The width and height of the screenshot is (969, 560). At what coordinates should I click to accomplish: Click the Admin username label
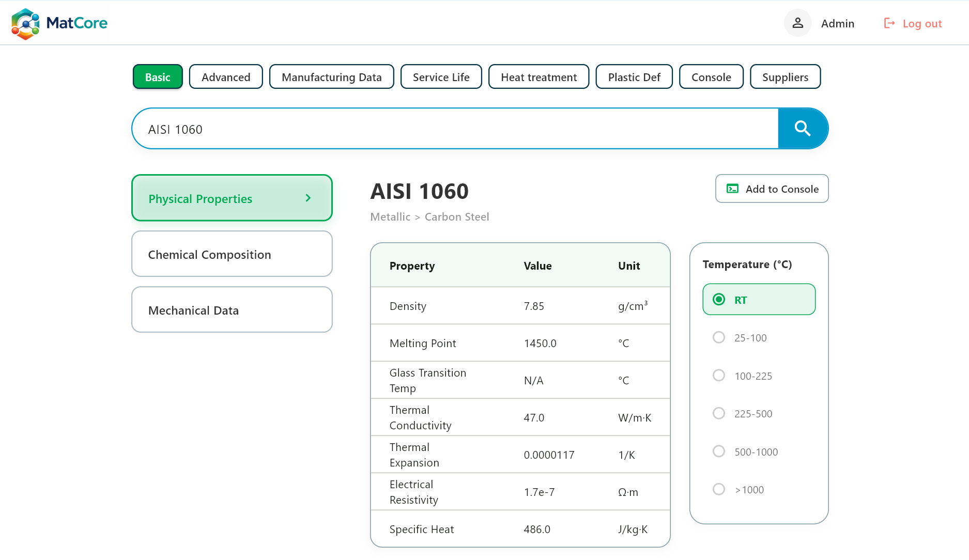point(837,24)
